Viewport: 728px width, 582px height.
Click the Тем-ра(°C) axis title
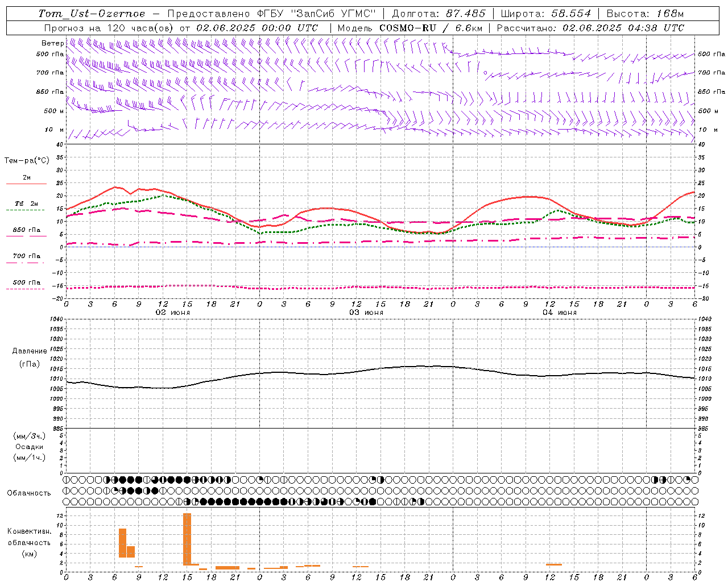click(x=27, y=161)
